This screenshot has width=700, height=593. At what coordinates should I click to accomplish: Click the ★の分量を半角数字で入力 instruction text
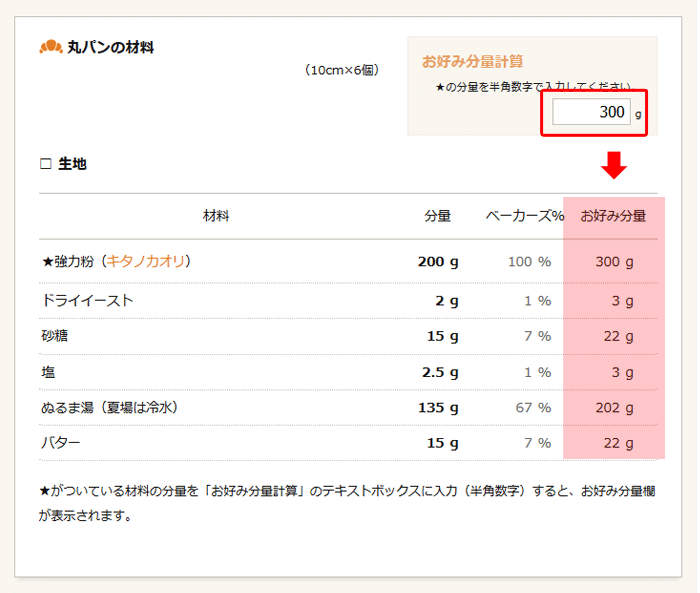coord(535,87)
